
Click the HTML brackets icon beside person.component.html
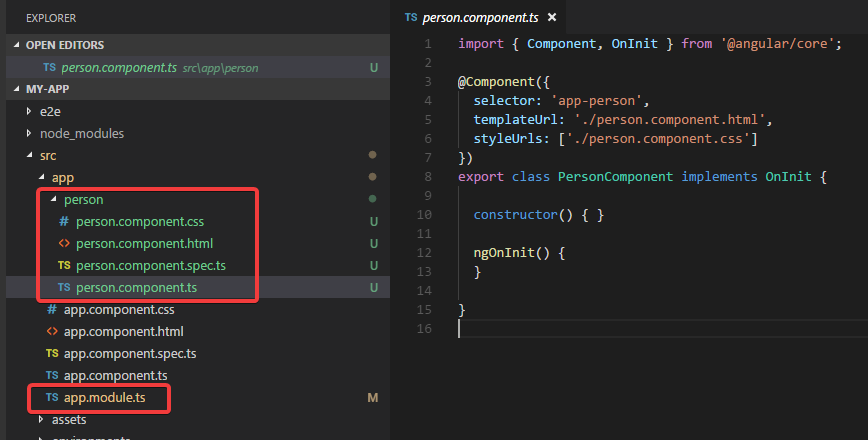coord(64,243)
